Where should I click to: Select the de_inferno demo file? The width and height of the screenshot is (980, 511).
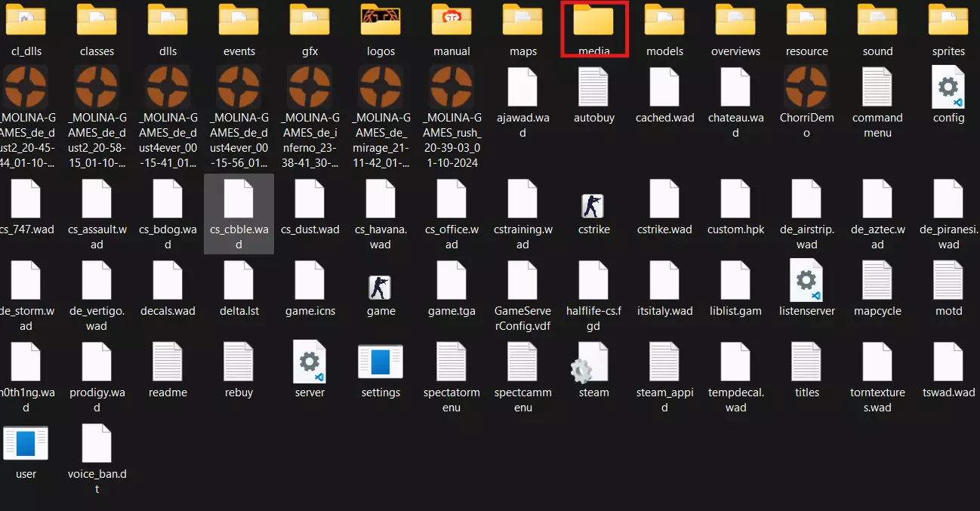pyautogui.click(x=310, y=116)
